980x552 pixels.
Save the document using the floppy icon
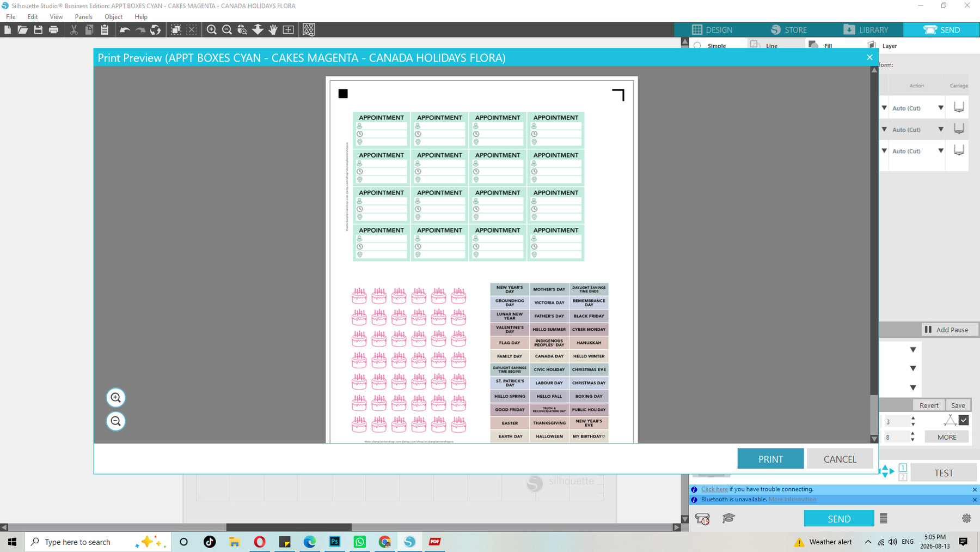pyautogui.click(x=38, y=30)
